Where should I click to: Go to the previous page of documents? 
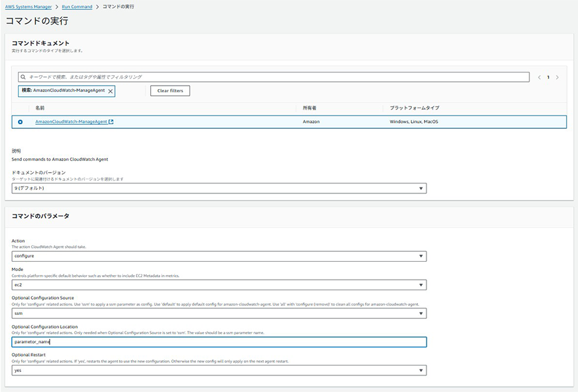(539, 77)
